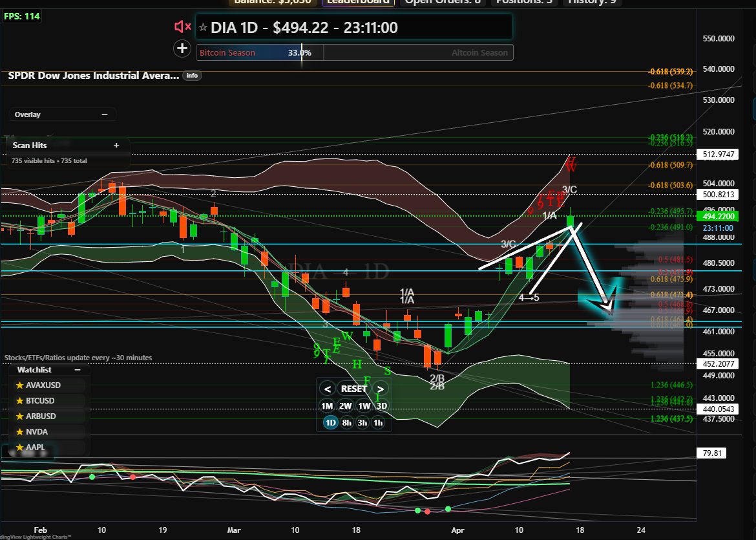Expand the Scan Hits panel
Screen dimensions: 756x540
click(116, 146)
